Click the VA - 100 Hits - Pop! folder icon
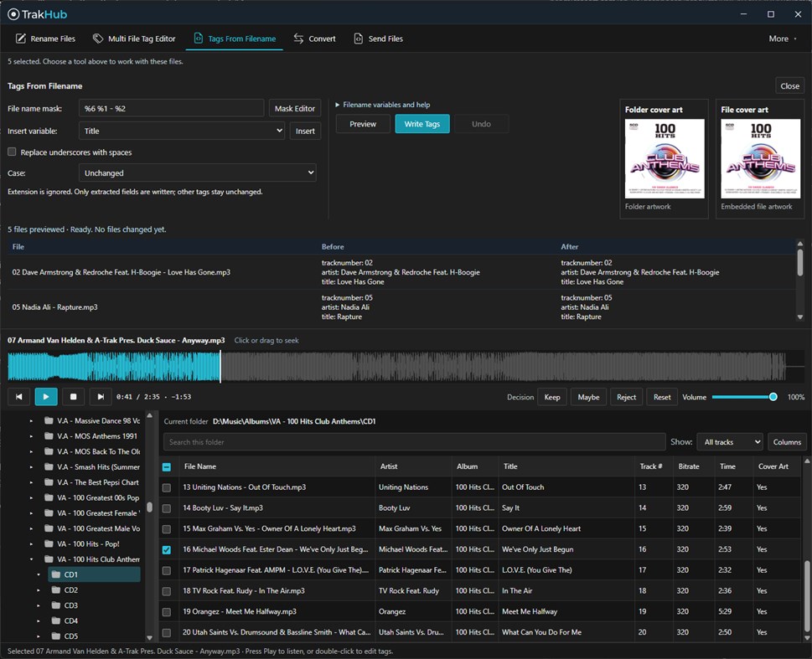 point(49,543)
